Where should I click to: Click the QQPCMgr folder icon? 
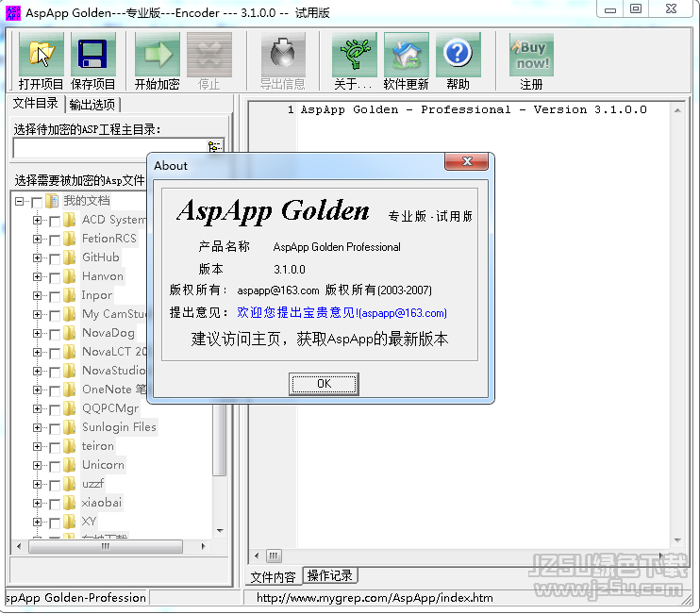tap(69, 408)
